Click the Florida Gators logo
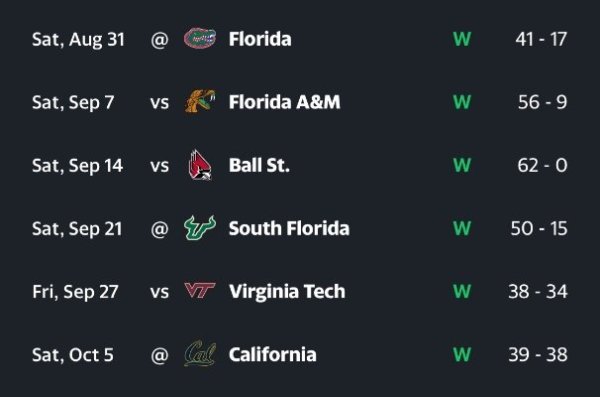The height and width of the screenshot is (397, 600). tap(200, 39)
